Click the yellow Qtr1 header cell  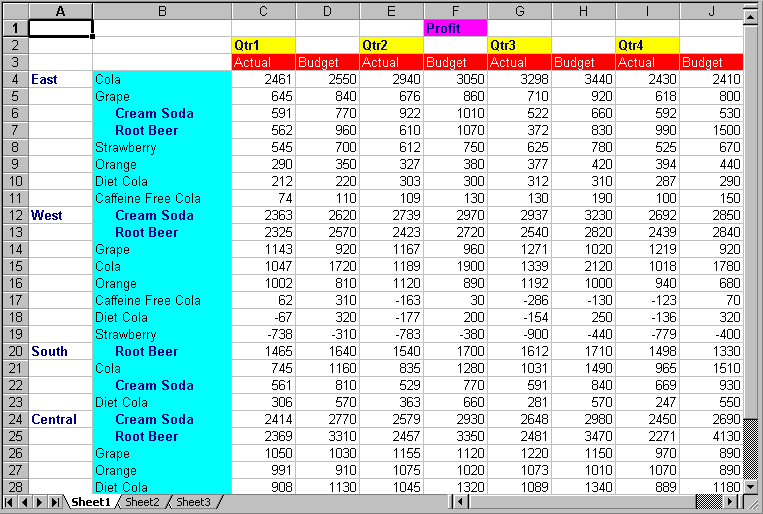pos(263,45)
